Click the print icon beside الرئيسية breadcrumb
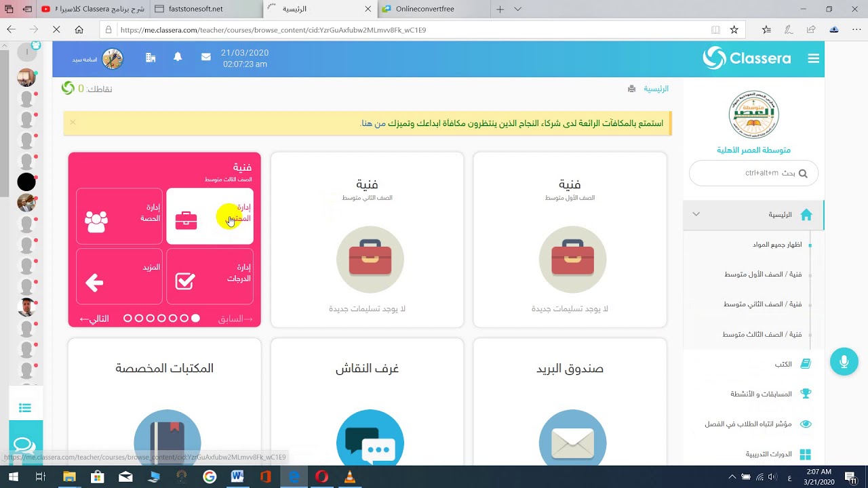This screenshot has width=868, height=488. [631, 89]
